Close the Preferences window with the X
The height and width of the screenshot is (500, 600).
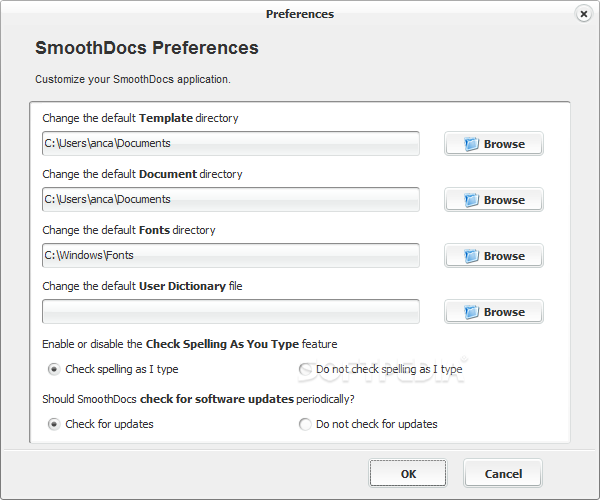coord(584,14)
